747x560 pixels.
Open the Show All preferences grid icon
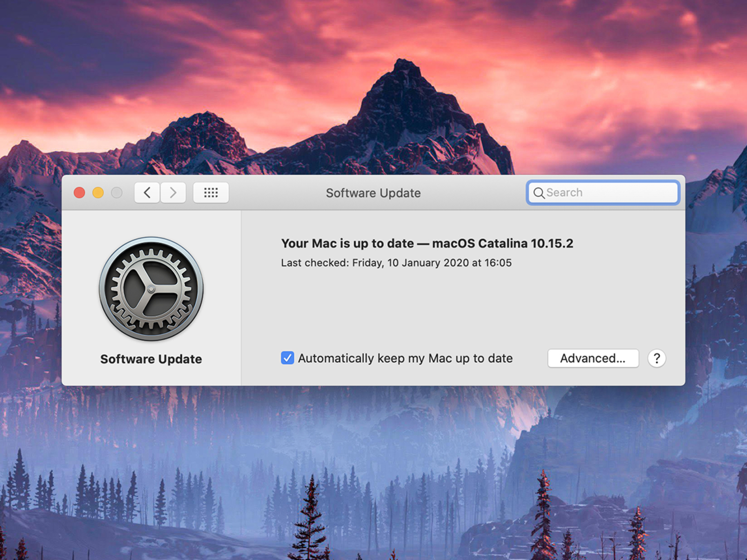coord(211,193)
